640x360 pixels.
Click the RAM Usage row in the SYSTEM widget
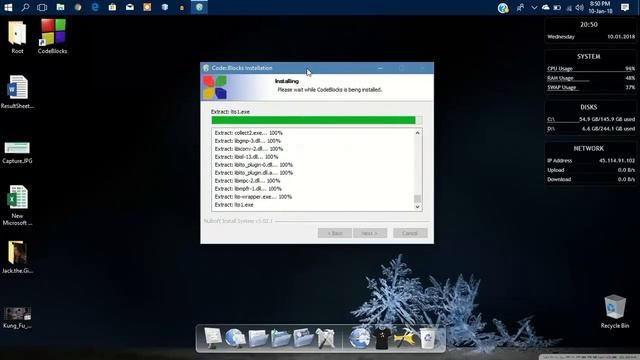point(591,78)
